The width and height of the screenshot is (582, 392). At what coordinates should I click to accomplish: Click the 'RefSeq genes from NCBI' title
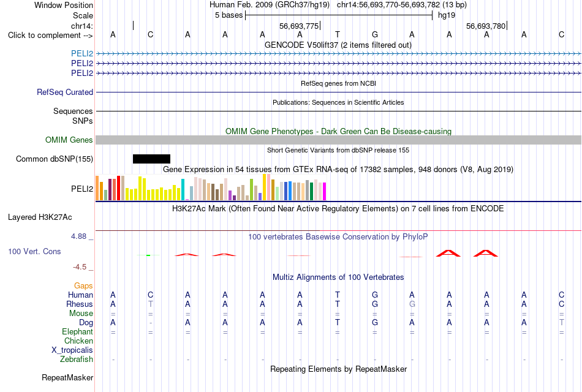tap(338, 83)
